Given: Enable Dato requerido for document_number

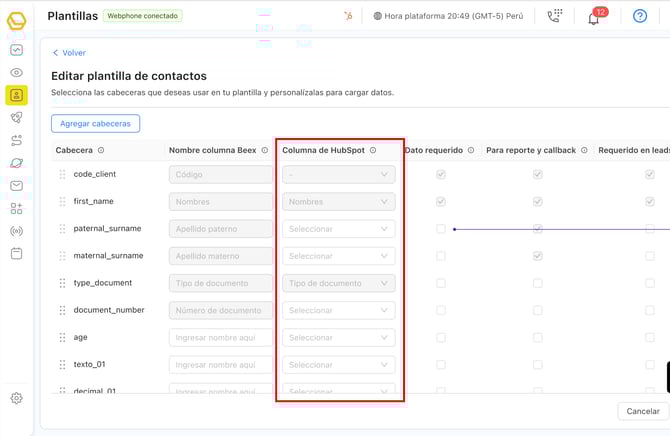Looking at the screenshot, I should pos(441,310).
